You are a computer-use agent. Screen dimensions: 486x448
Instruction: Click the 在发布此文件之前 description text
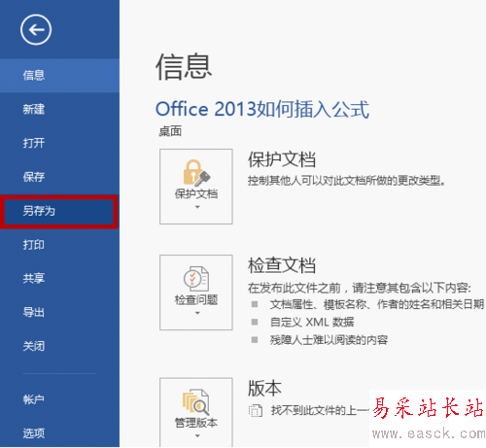tap(359, 288)
